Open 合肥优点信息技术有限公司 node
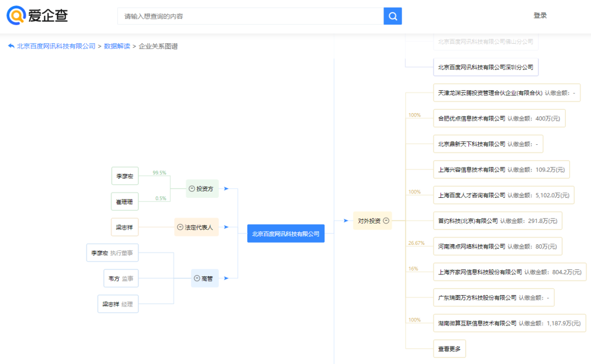 (x=499, y=118)
